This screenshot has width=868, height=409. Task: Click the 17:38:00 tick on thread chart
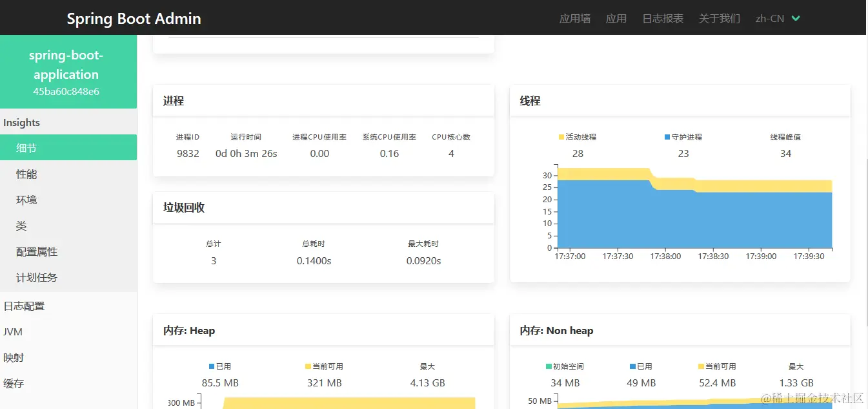(665, 257)
